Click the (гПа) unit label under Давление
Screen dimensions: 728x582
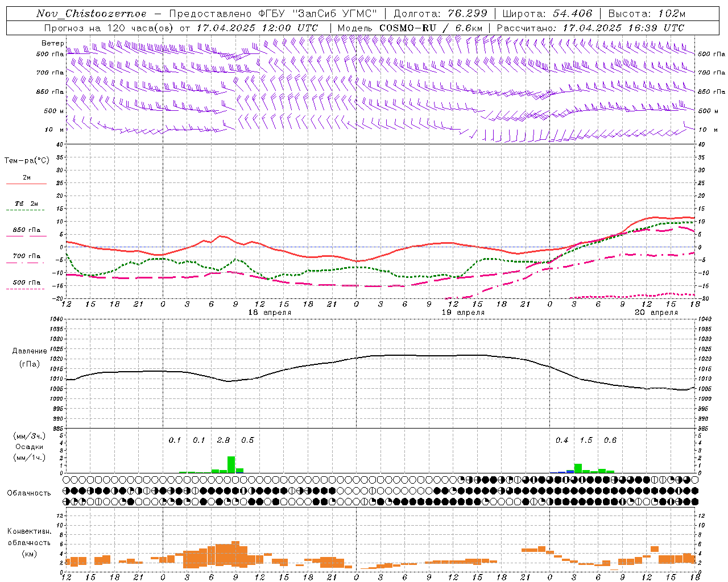pyautogui.click(x=30, y=364)
